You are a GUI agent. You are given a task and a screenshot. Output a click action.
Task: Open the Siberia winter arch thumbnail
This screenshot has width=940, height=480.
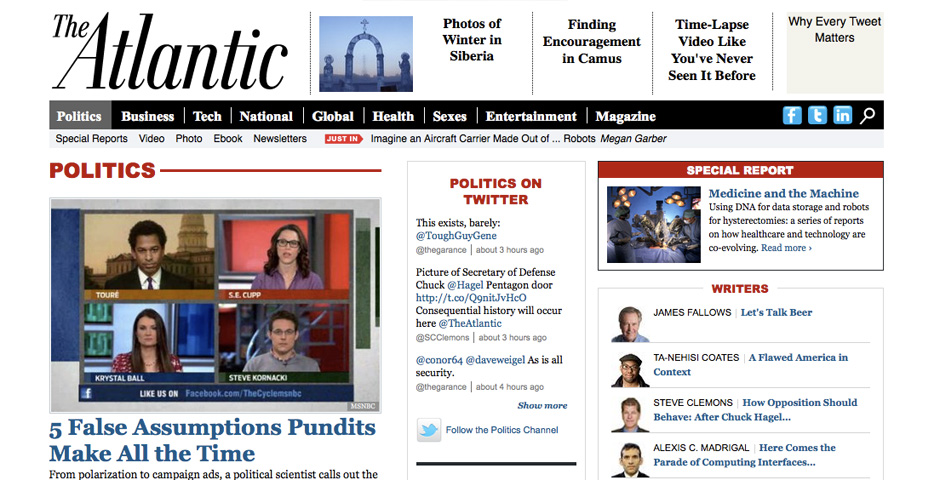point(366,54)
